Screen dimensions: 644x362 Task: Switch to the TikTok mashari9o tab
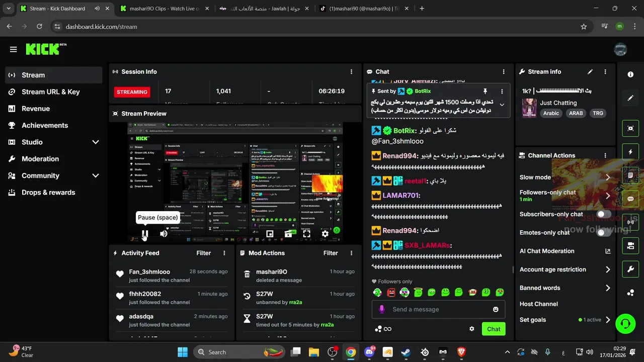[364, 9]
